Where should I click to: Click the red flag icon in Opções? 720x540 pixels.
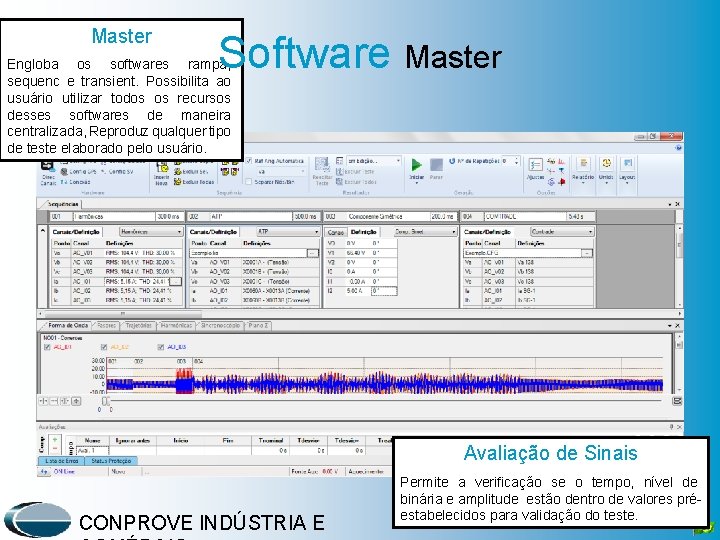[x=562, y=182]
